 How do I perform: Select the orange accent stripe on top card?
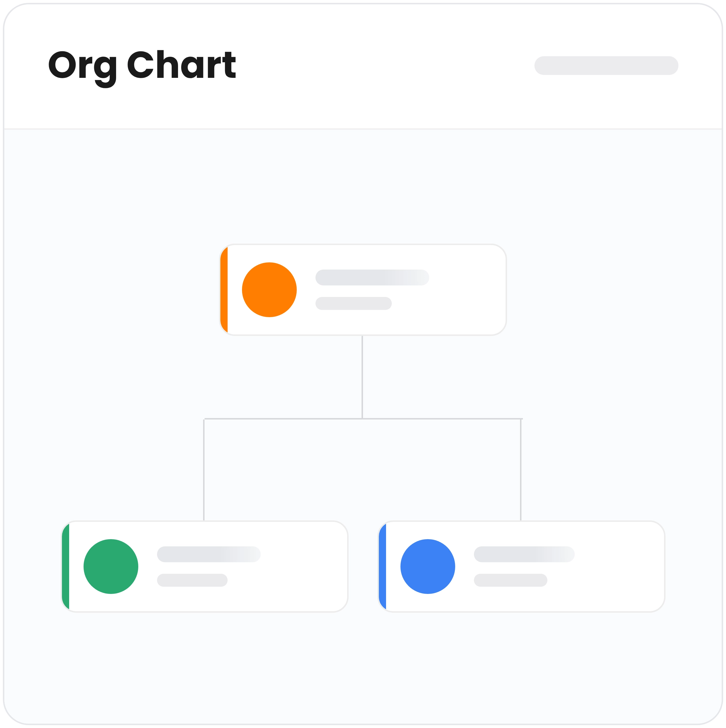click(x=224, y=290)
